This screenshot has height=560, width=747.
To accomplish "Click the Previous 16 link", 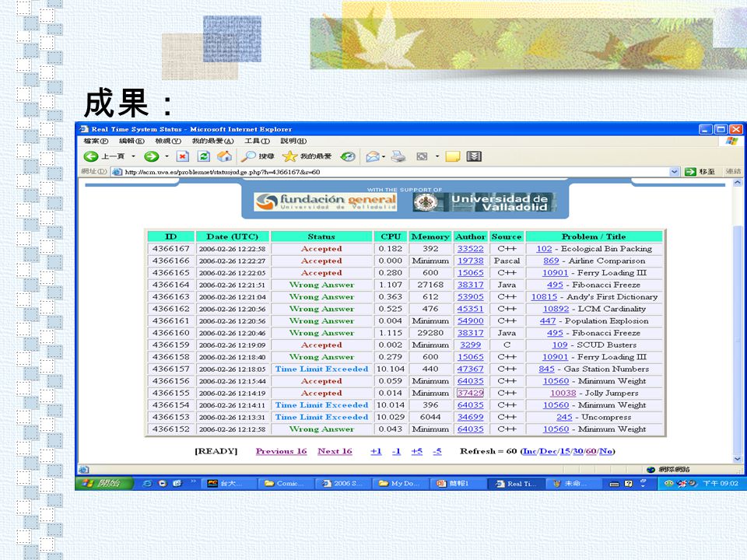I will [281, 451].
